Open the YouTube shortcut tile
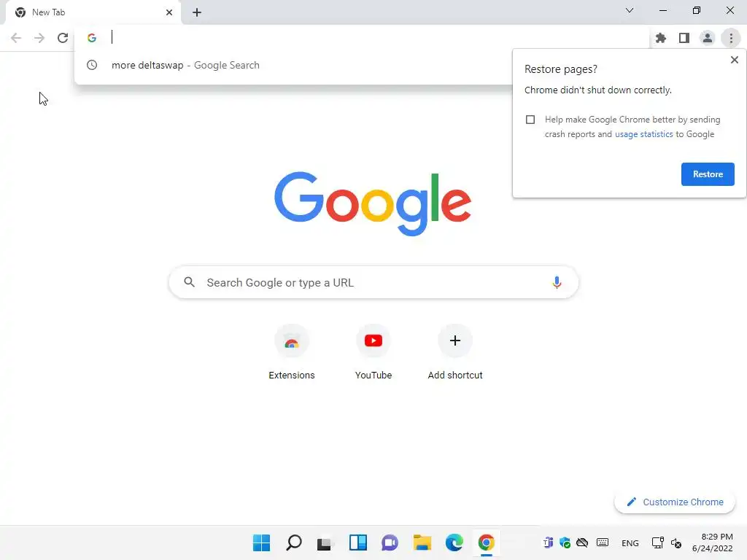Image resolution: width=747 pixels, height=560 pixels. [373, 352]
